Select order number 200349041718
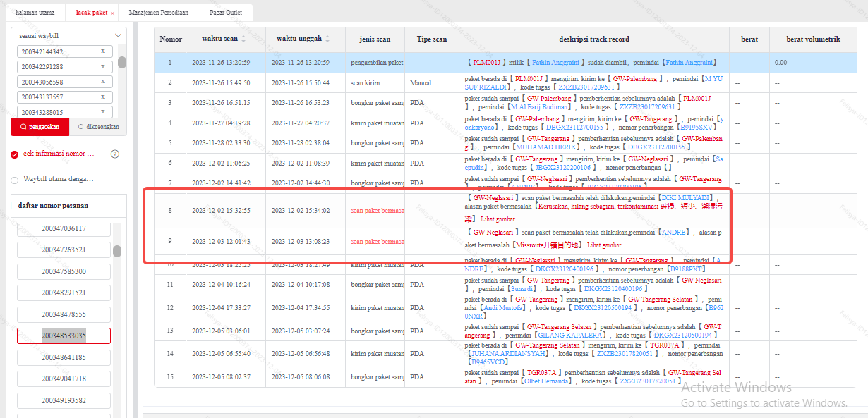868x418 pixels. coord(64,379)
